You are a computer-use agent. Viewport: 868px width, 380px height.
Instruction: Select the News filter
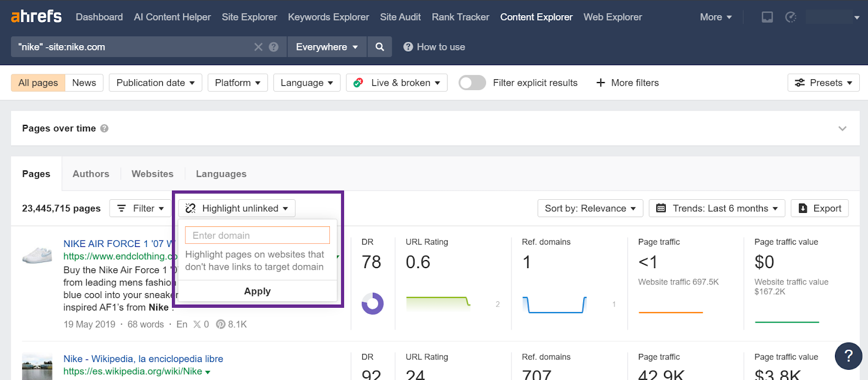(84, 83)
